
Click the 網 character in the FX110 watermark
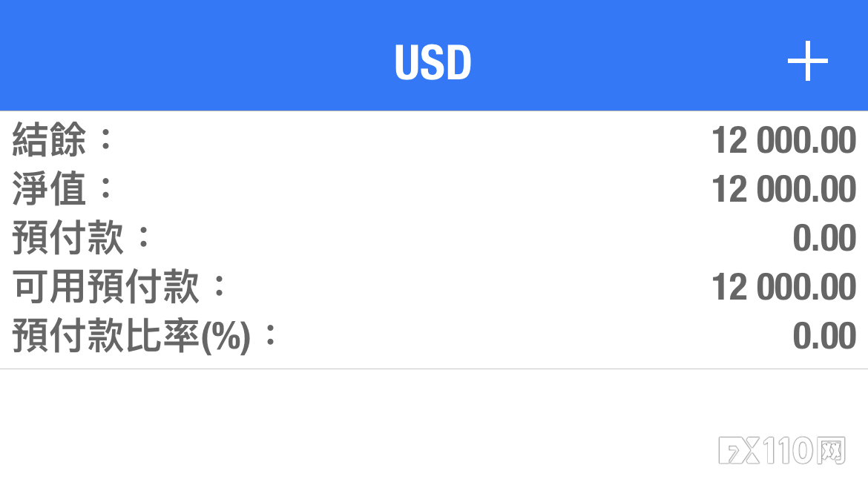[830, 450]
